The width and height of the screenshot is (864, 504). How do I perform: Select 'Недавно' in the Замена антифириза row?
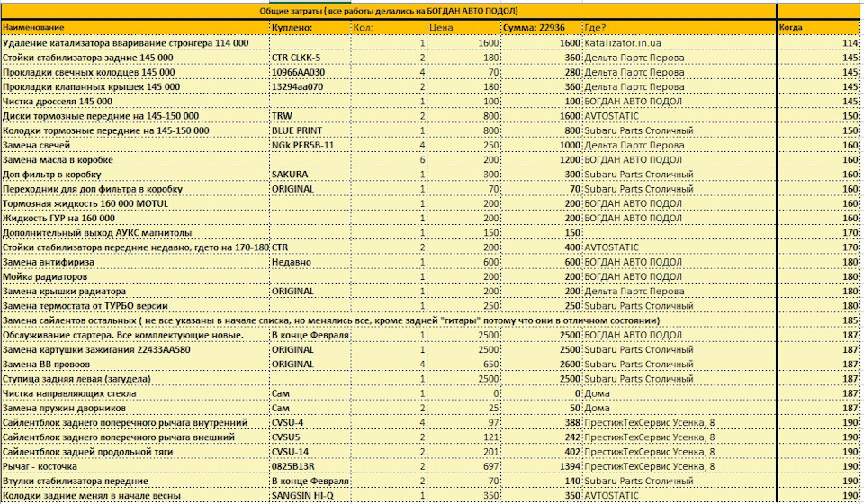pos(310,262)
